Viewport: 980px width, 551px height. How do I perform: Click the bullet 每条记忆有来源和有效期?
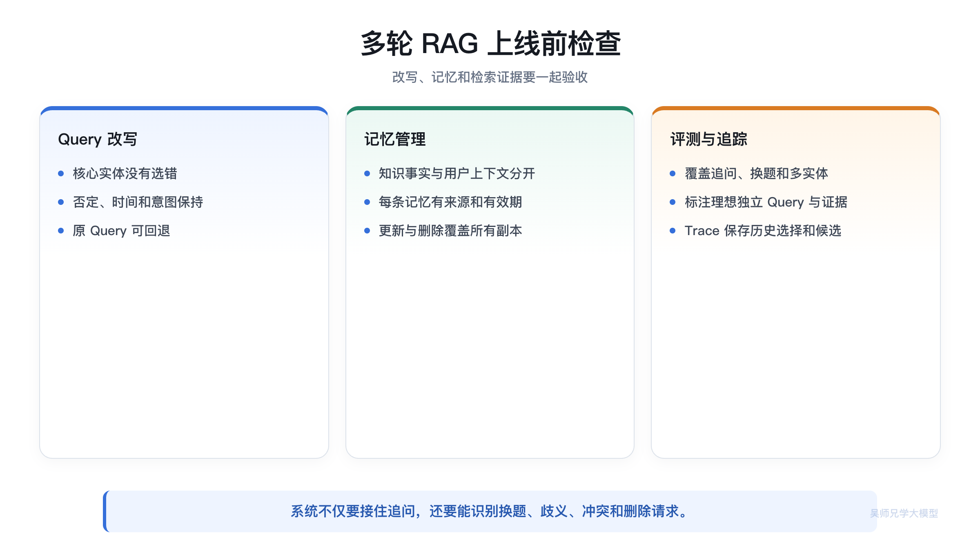coord(450,202)
